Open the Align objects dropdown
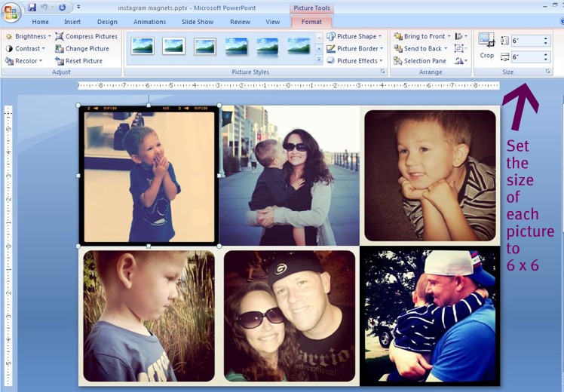Viewport: 564px width, 392px height. pos(461,36)
